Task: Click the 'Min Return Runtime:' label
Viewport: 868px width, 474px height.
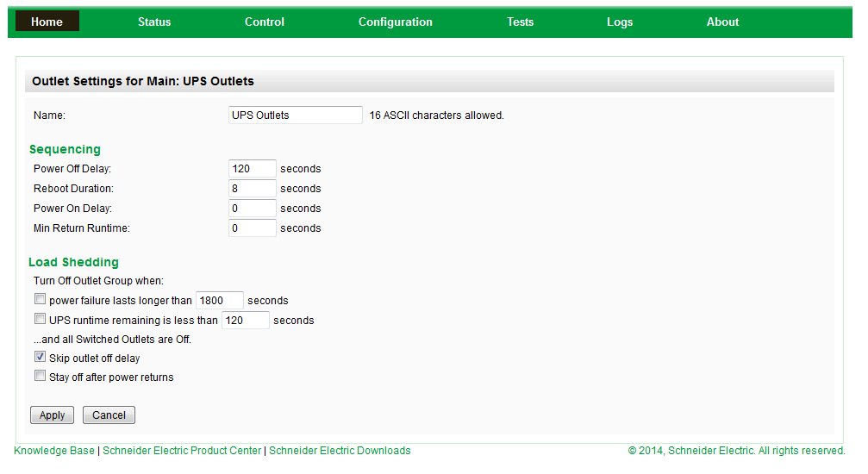Action: tap(82, 228)
